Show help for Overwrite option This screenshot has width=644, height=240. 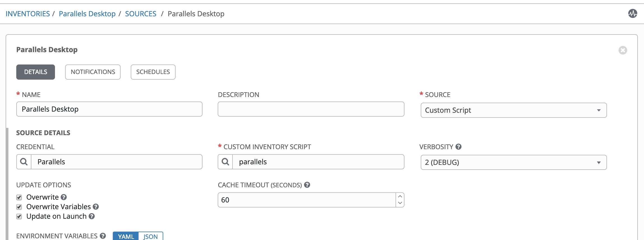pos(64,197)
